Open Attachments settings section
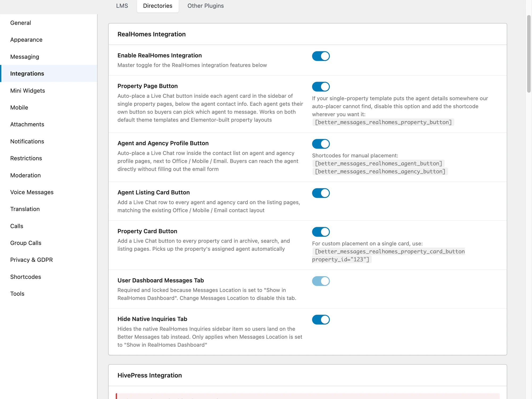This screenshot has width=532, height=399. click(49, 124)
